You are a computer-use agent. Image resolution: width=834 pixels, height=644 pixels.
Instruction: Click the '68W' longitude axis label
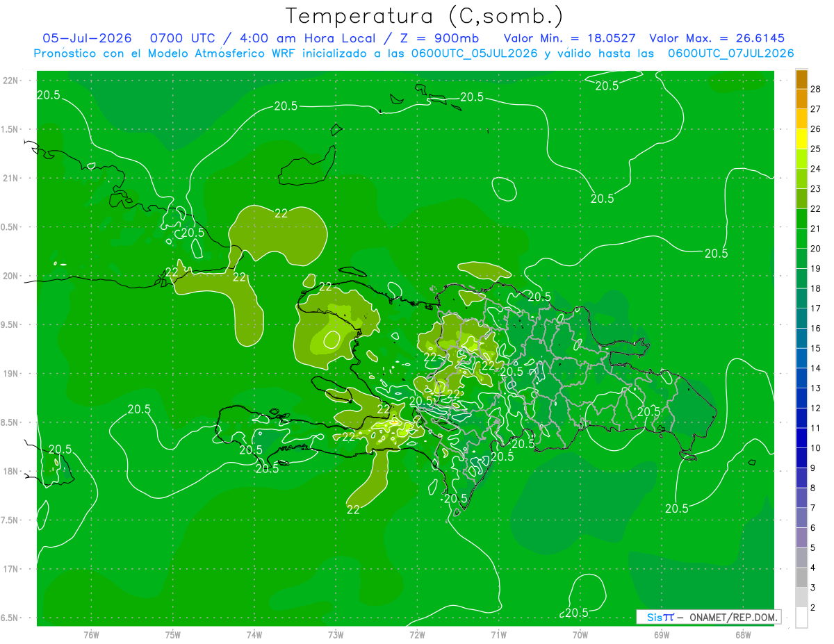743,634
